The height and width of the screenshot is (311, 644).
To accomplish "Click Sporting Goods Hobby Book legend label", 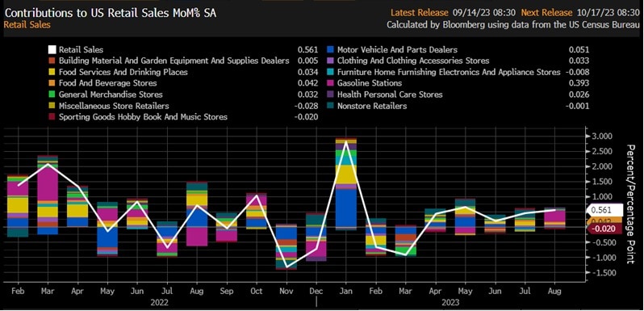I will pyautogui.click(x=143, y=117).
